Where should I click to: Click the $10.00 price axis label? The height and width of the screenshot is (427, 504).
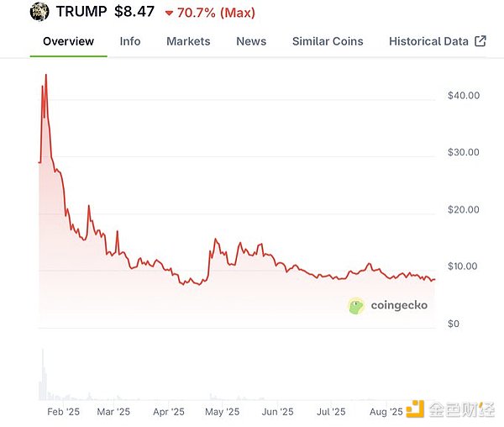coord(464,266)
